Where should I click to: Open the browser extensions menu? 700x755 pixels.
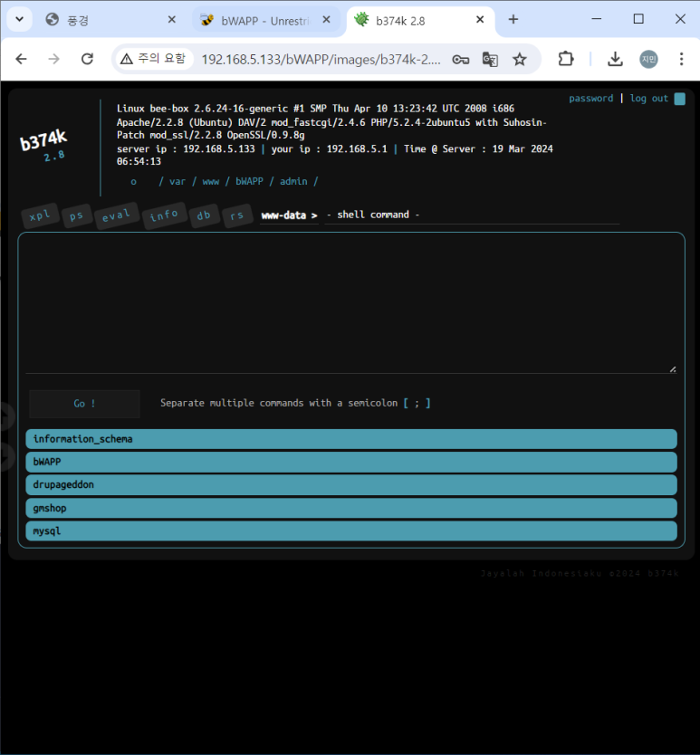coord(566,59)
